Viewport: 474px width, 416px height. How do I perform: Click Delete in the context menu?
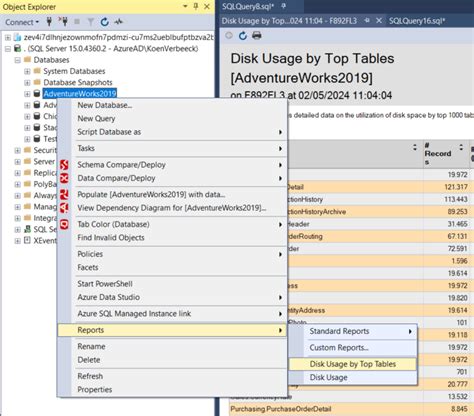[x=172, y=360]
